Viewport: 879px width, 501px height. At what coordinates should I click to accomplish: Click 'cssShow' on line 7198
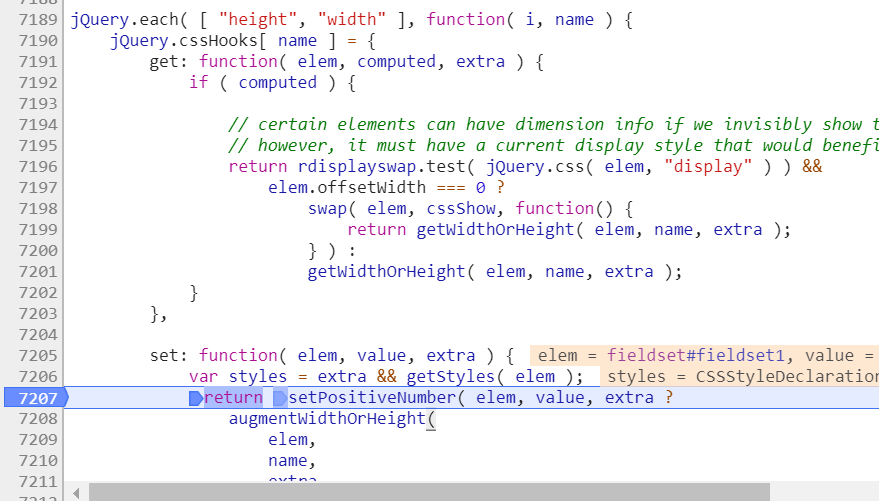click(461, 208)
